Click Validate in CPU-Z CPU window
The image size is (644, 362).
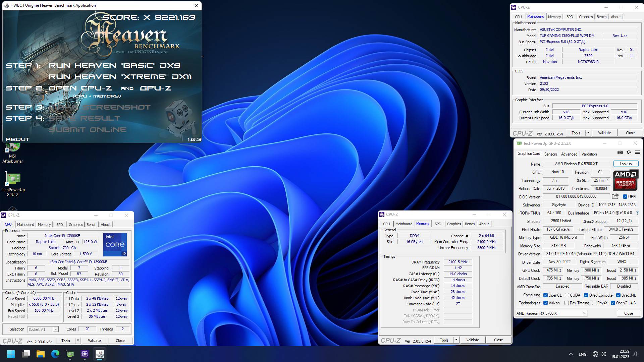94,341
